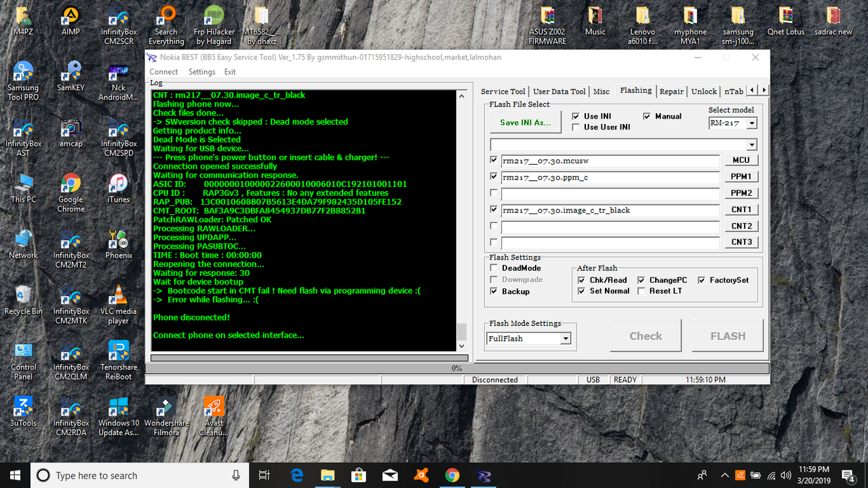The width and height of the screenshot is (868, 488).
Task: Switch to the Service Tool tab
Action: [x=503, y=91]
